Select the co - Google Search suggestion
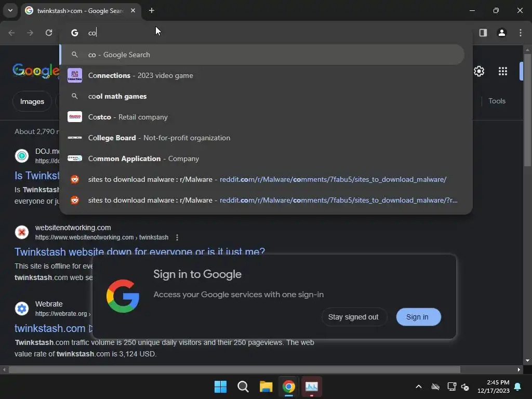This screenshot has width=532, height=399. [262, 55]
